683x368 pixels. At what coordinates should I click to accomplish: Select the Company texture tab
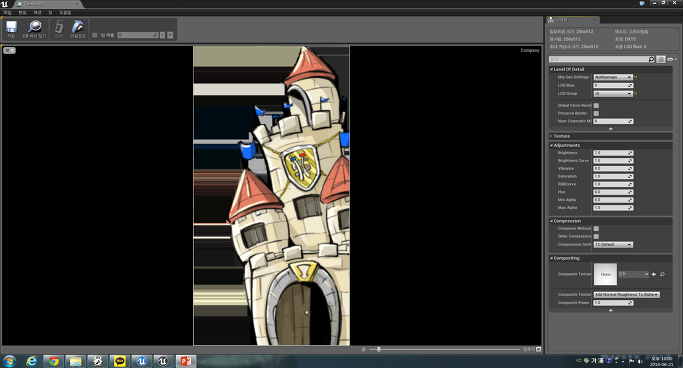[x=47, y=4]
